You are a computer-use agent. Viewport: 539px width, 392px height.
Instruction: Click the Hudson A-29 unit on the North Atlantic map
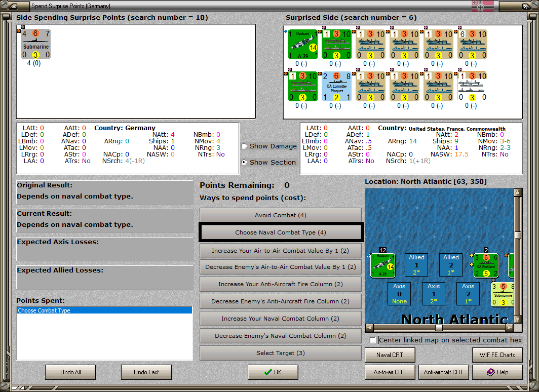point(382,265)
